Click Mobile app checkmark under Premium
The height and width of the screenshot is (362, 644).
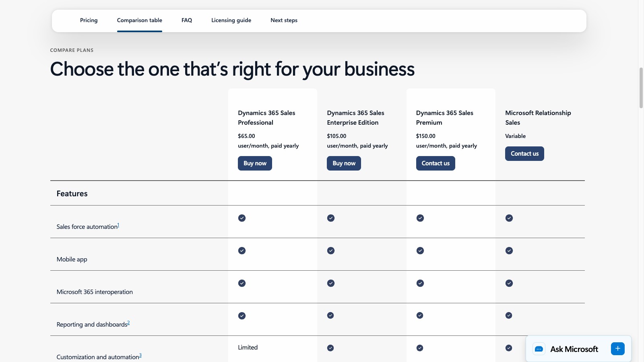coord(420,251)
